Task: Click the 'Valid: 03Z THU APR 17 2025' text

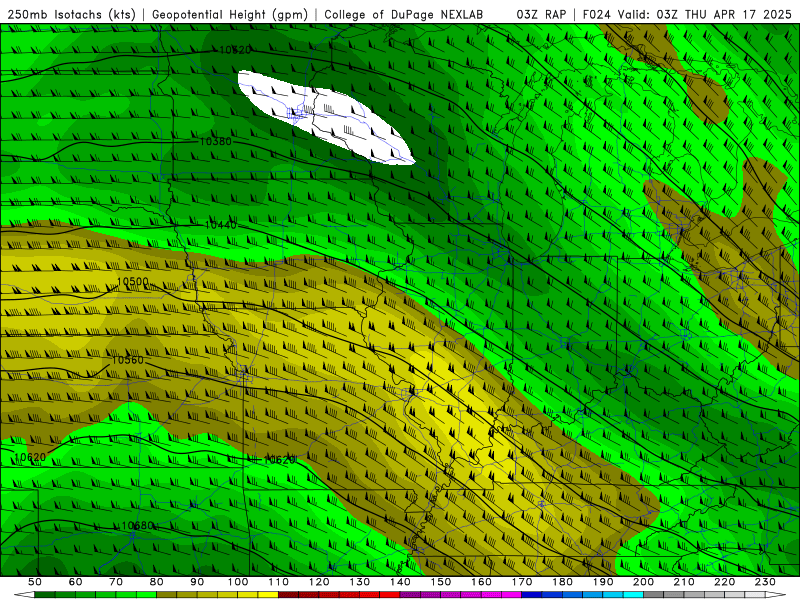Action: (x=705, y=15)
